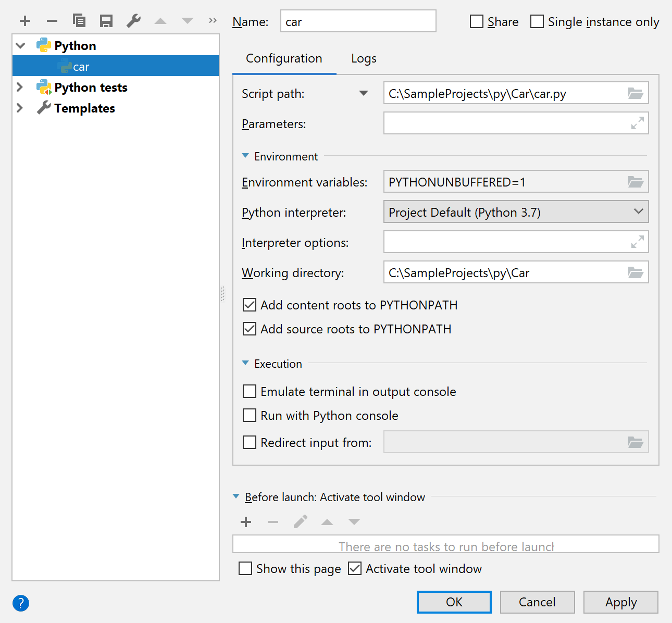Expand the Python tests tree node
672x623 pixels.
tap(20, 87)
